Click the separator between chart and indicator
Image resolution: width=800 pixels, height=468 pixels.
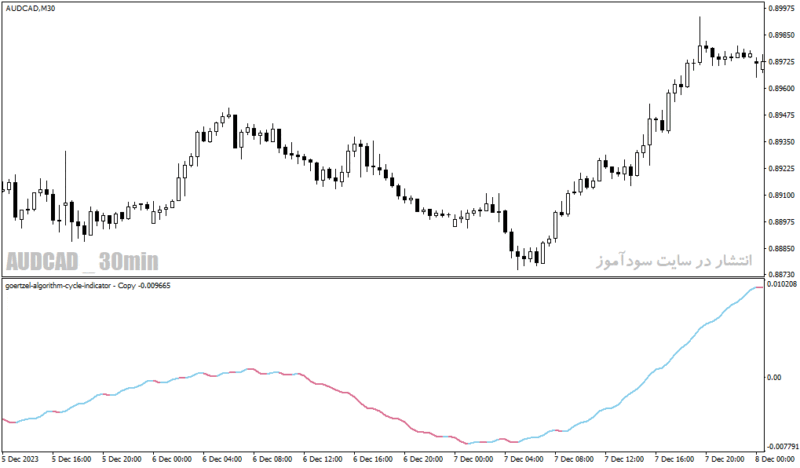[x=383, y=278]
